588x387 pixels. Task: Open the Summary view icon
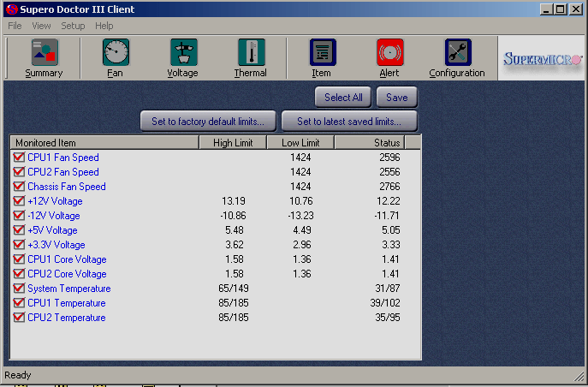click(44, 54)
